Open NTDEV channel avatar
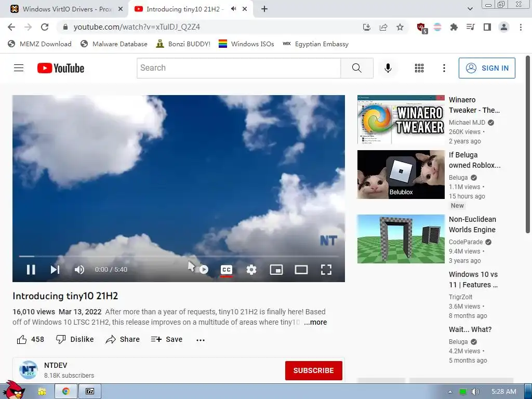 tap(28, 370)
